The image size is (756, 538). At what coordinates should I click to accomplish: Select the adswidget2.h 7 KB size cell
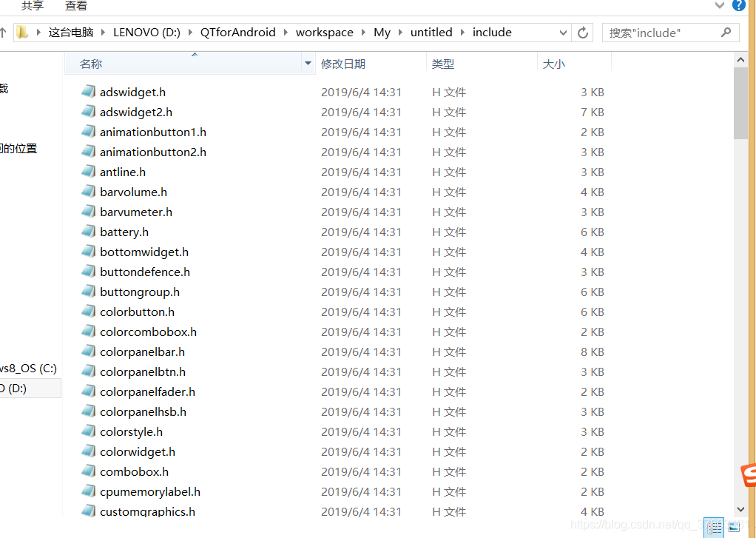click(x=592, y=112)
